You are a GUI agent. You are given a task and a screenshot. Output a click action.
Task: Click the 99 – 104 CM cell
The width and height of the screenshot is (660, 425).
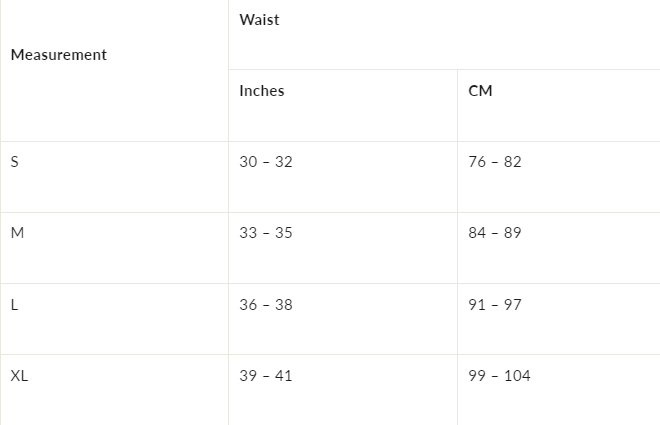click(x=499, y=376)
